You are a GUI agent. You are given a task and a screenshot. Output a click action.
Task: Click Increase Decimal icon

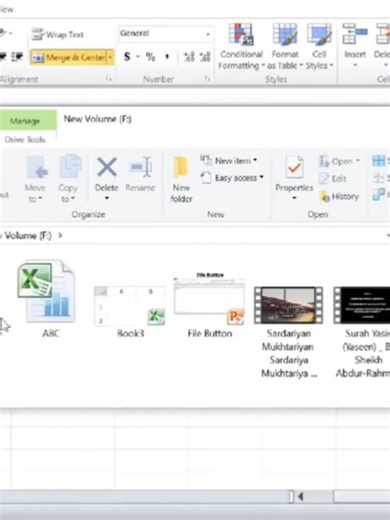coord(189,57)
